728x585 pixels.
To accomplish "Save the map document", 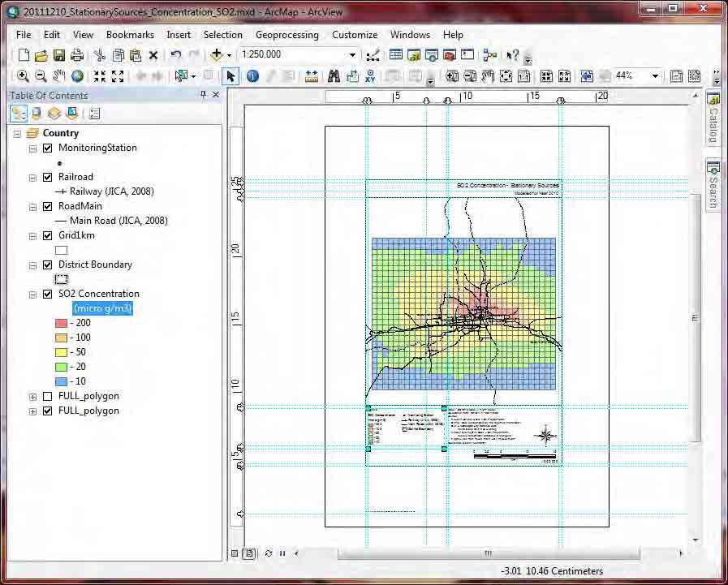I will pyautogui.click(x=59, y=55).
